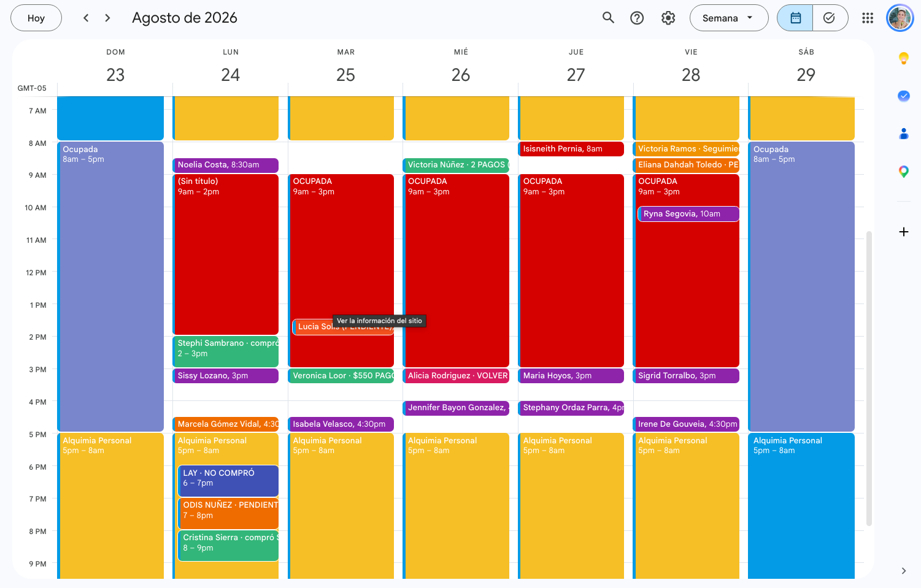Select Saturday 29 day header
Image resolution: width=921 pixels, height=588 pixels.
click(806, 74)
